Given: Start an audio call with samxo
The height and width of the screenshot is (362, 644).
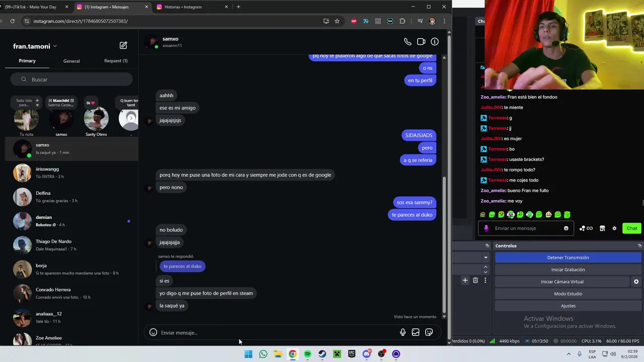Looking at the screenshot, I should click(408, 42).
